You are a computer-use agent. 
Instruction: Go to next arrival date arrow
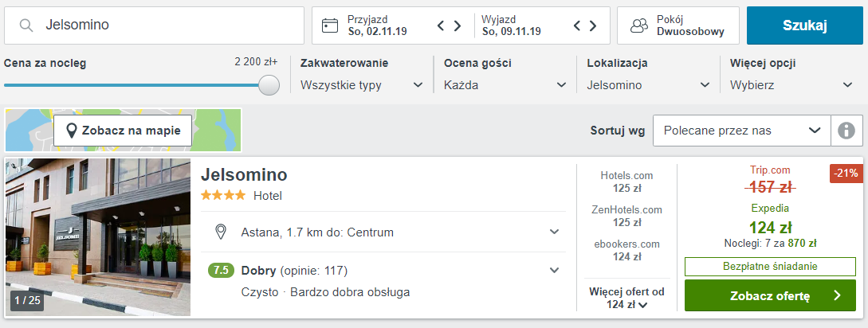(458, 25)
